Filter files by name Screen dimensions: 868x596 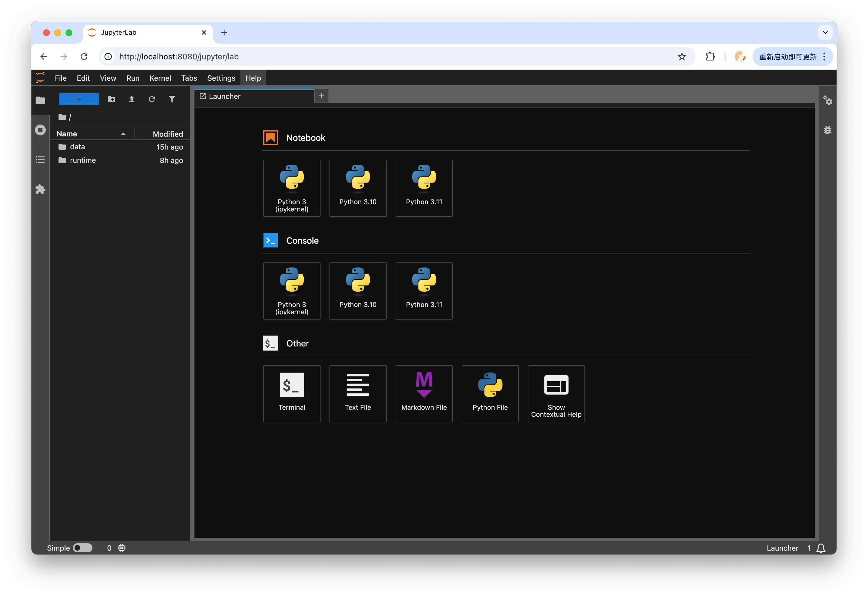(172, 99)
